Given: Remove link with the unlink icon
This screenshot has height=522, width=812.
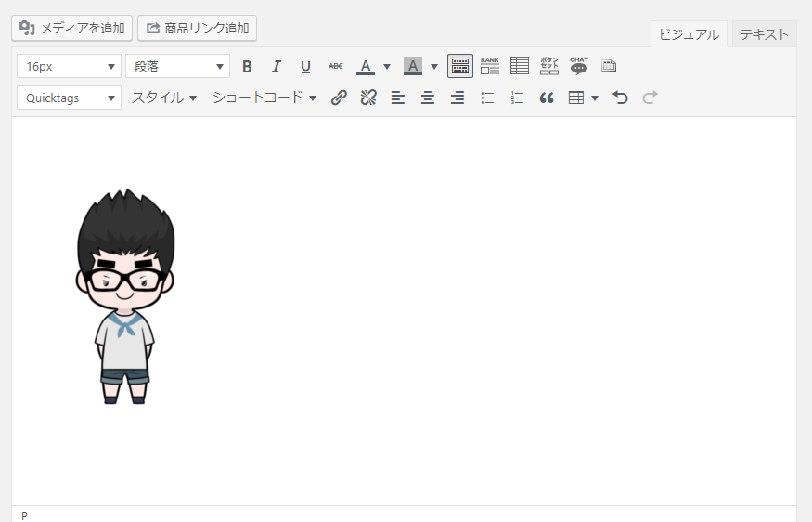Looking at the screenshot, I should (368, 98).
